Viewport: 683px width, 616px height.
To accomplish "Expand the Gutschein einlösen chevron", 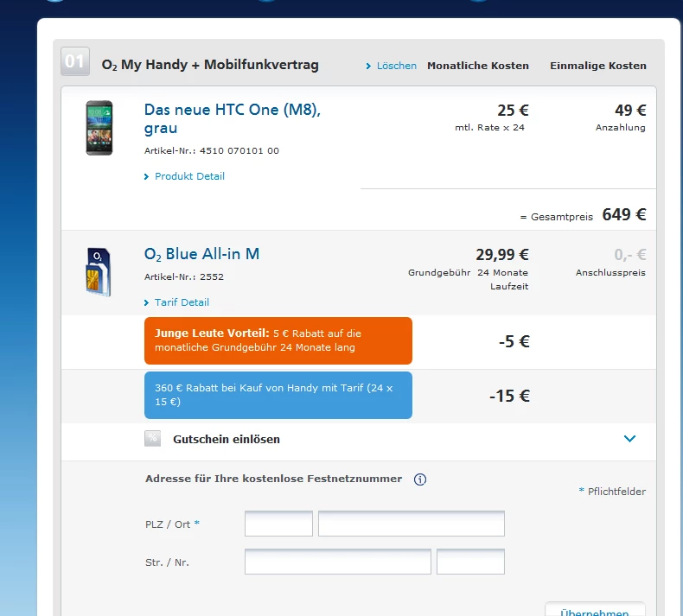I will (x=629, y=439).
